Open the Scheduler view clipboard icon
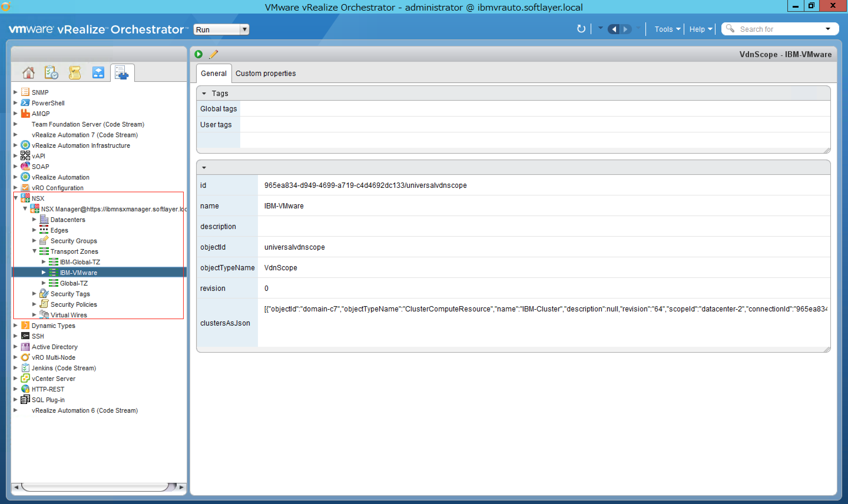Screen dimensions: 848x504 (51, 73)
